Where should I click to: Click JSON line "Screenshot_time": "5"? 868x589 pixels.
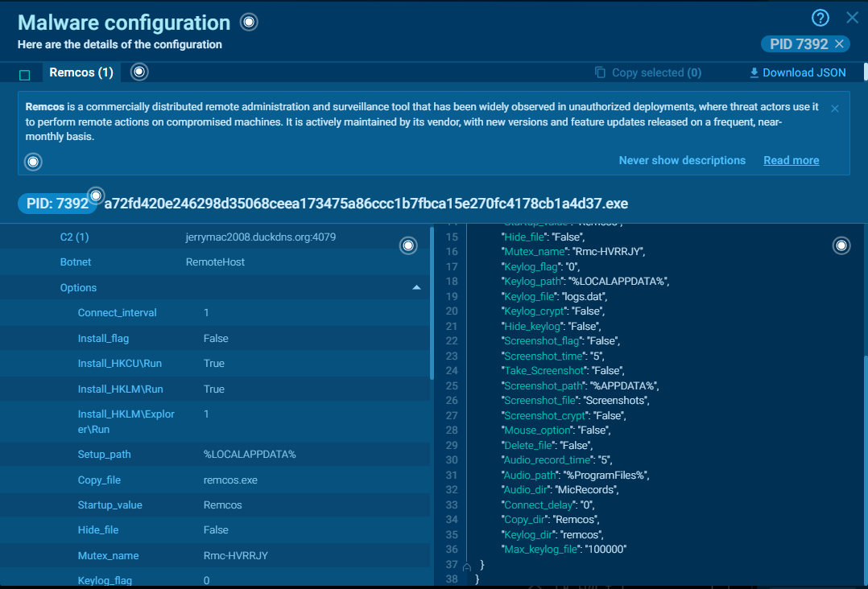pyautogui.click(x=552, y=356)
